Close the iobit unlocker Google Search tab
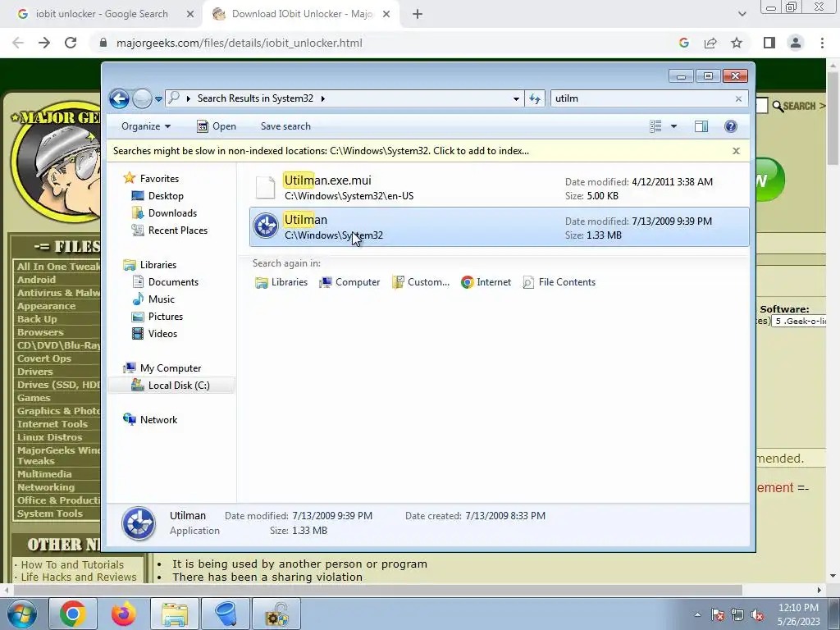This screenshot has width=840, height=630. tap(189, 15)
